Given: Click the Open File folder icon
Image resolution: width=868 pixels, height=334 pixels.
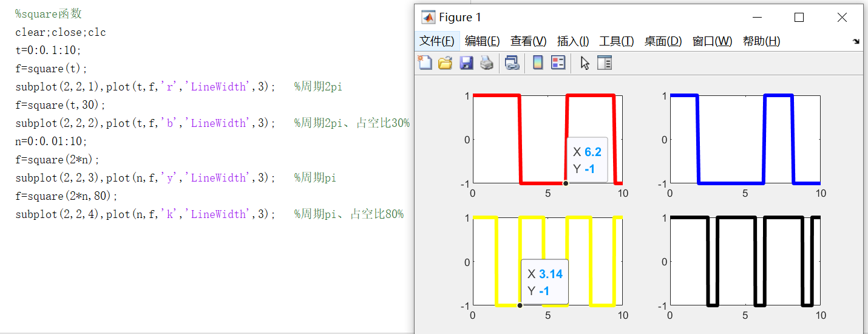Looking at the screenshot, I should [x=445, y=63].
